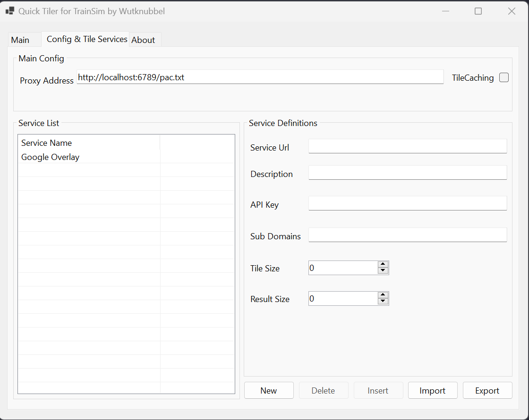Focus the Description text field

pyautogui.click(x=408, y=173)
